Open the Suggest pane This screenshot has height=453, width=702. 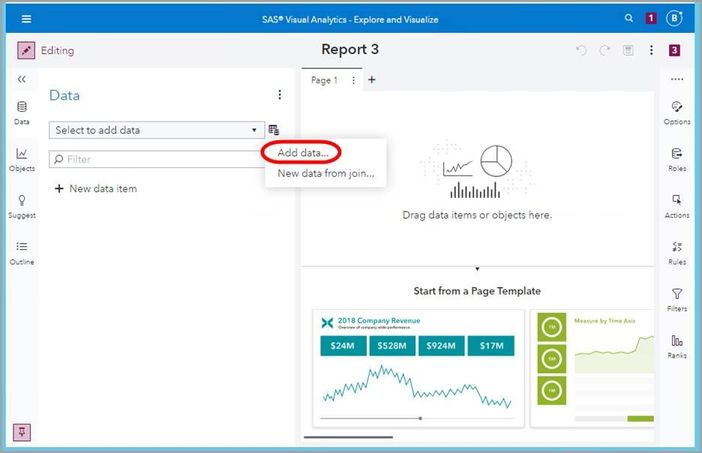tap(21, 206)
